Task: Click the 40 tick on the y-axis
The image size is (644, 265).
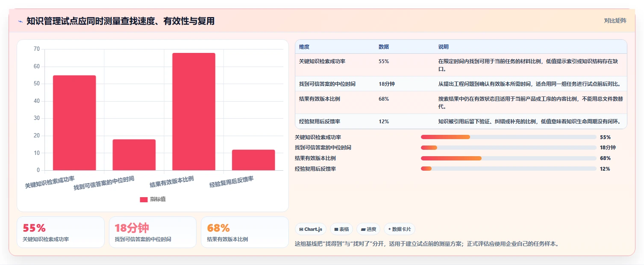Action: tap(36, 101)
